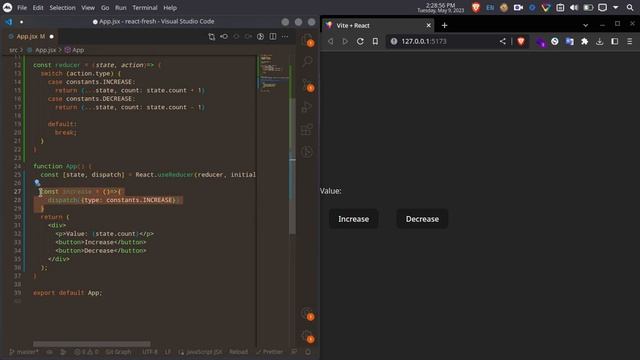
Task: Select the App.jsx editor tab
Action: (32, 36)
